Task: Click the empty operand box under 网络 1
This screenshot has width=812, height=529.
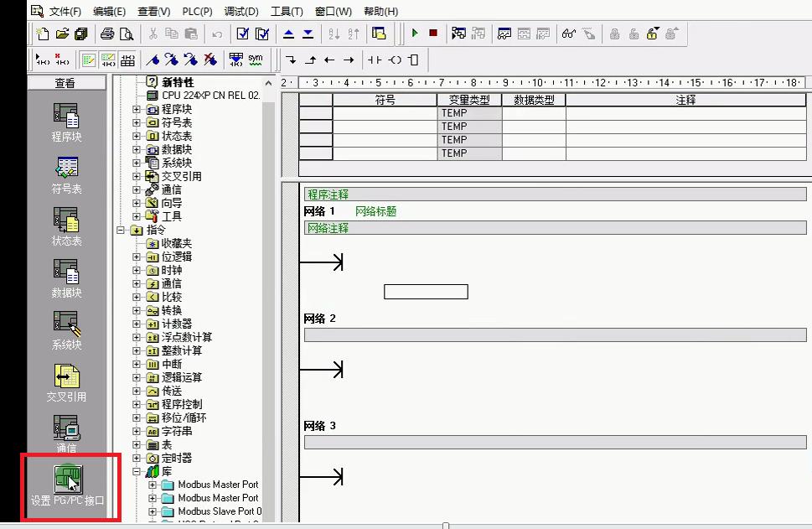Action: [x=426, y=291]
